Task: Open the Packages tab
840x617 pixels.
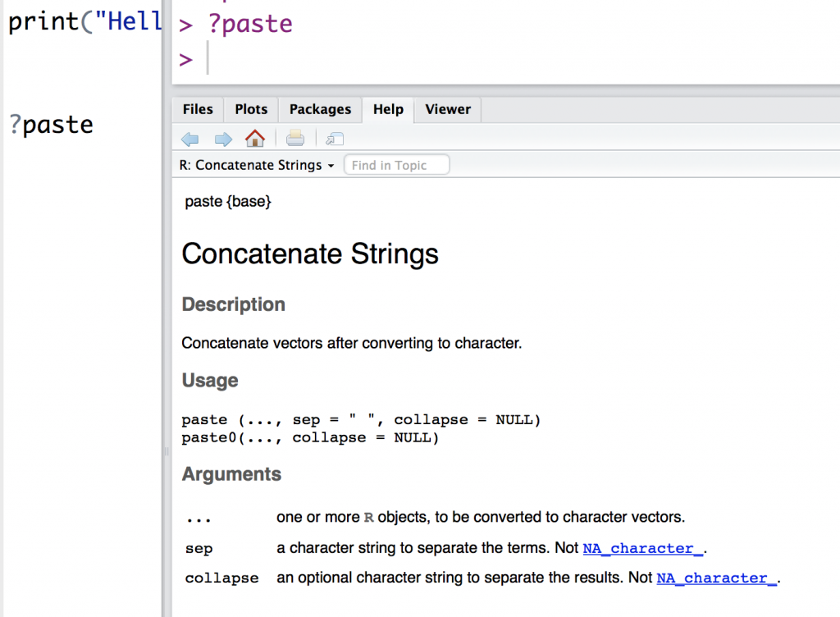Action: point(320,109)
